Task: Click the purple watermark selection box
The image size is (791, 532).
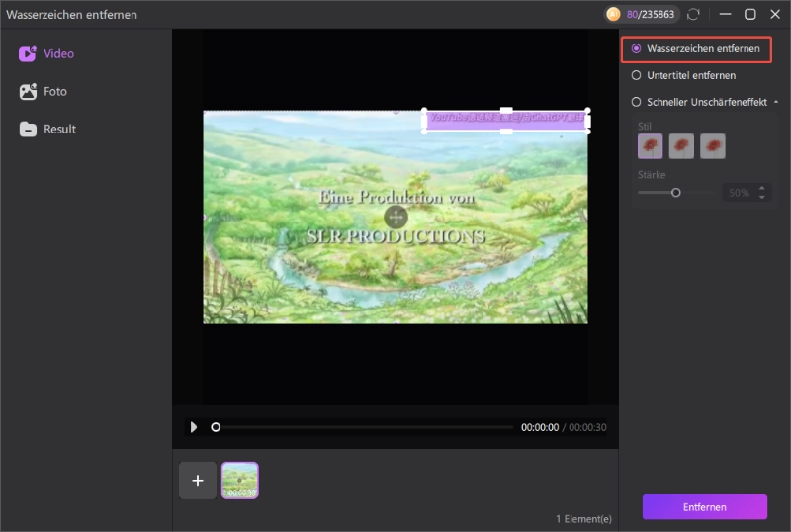Action: [x=506, y=122]
